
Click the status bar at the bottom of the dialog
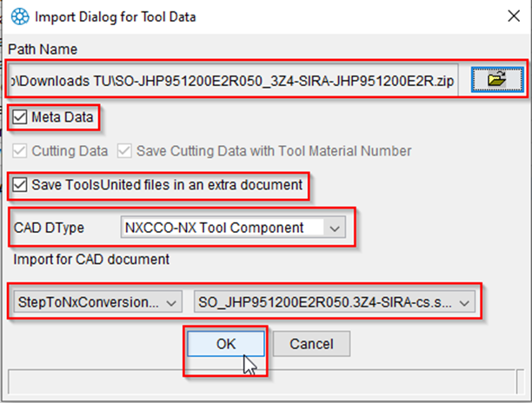point(262,381)
